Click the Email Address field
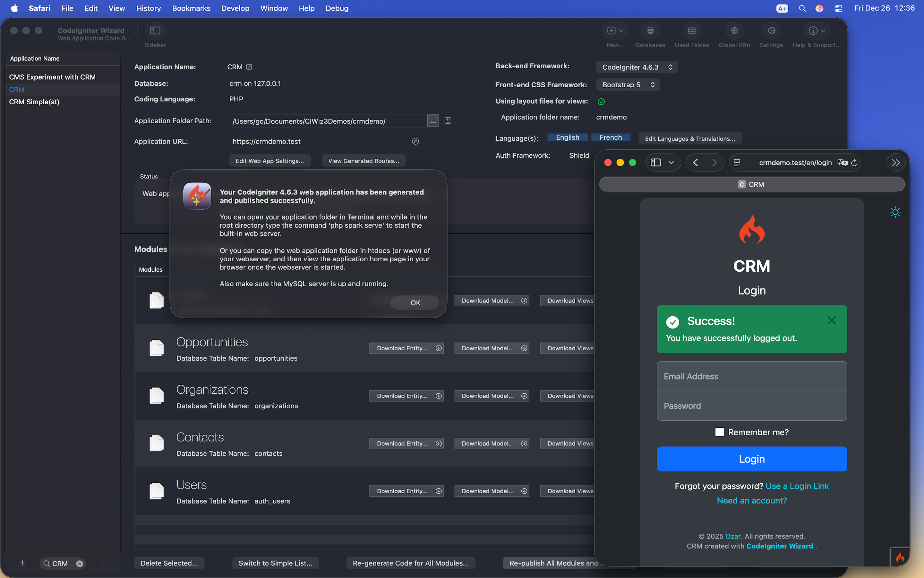The width and height of the screenshot is (924, 578). (x=751, y=376)
